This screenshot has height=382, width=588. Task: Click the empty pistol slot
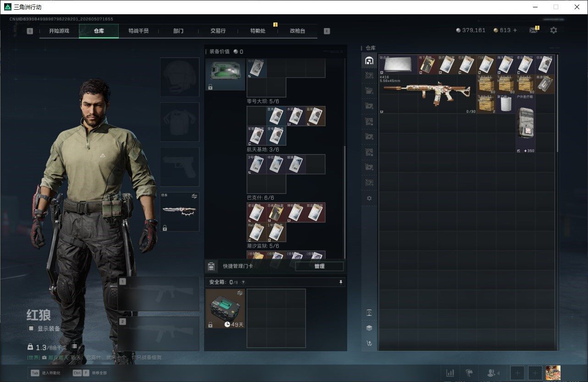click(x=179, y=167)
